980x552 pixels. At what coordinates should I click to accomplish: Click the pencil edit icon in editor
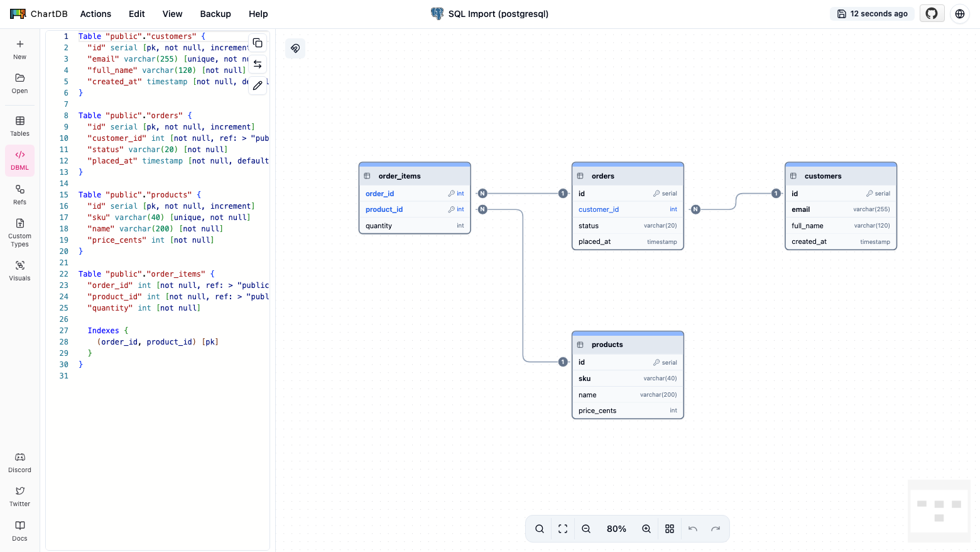point(258,86)
